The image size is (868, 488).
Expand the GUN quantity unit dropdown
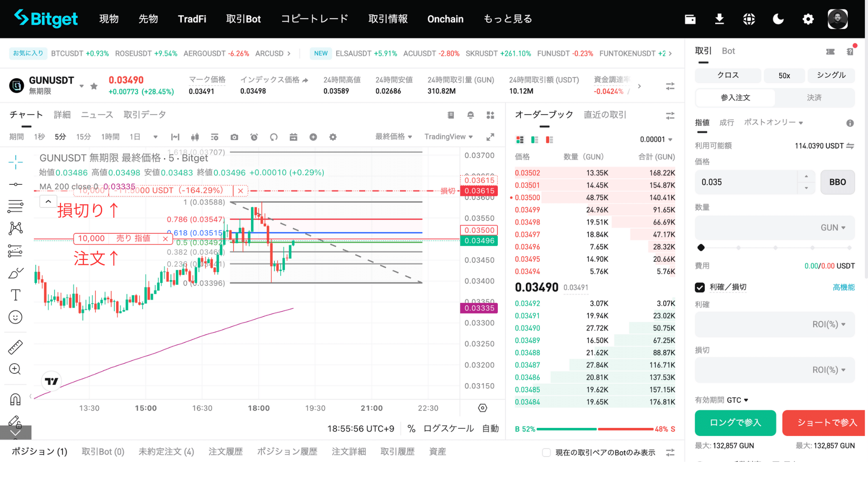833,228
